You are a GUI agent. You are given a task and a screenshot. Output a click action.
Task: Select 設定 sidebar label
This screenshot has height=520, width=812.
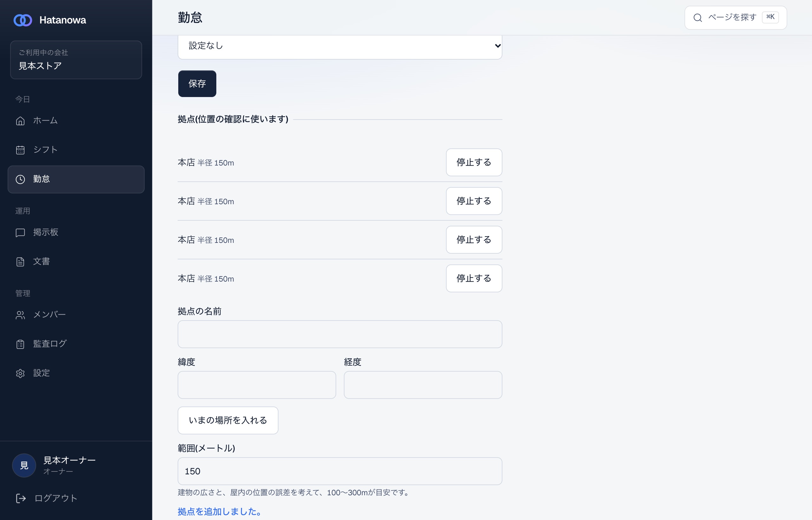(42, 373)
